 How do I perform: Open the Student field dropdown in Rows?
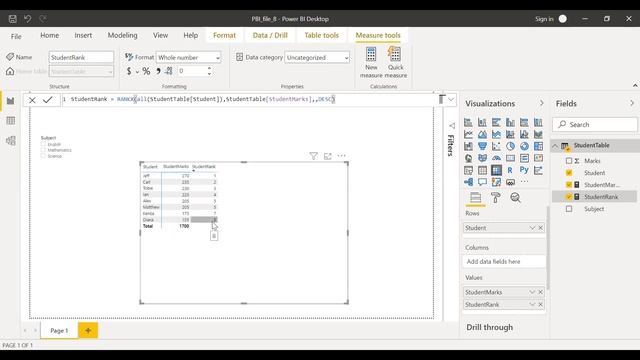point(532,228)
